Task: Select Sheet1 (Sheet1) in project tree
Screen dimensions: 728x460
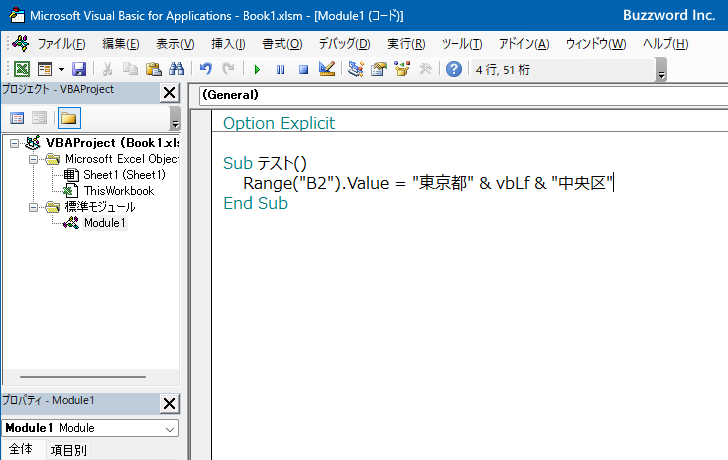Action: coord(124,175)
